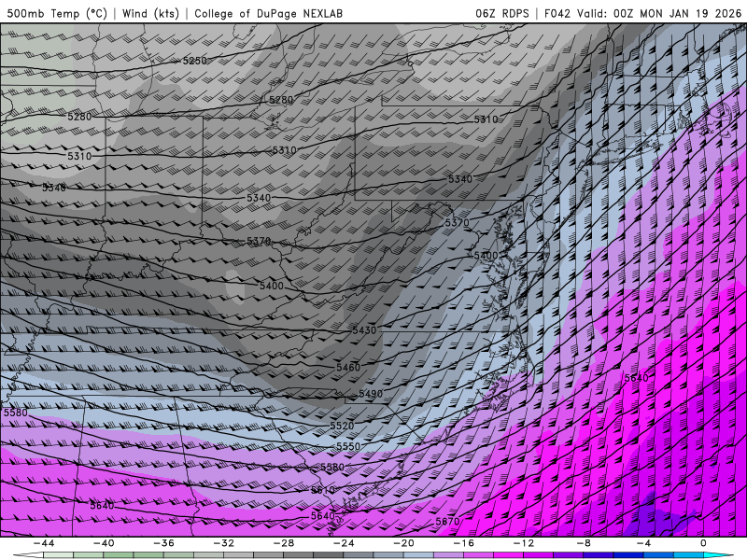Select the -28 colorbar tick label
The height and width of the screenshot is (560, 747).
(284, 543)
